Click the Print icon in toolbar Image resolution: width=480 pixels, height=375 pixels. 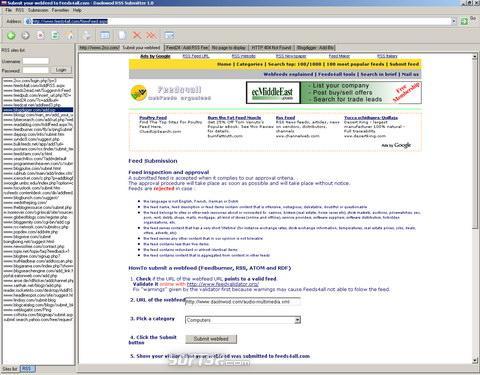[87, 35]
